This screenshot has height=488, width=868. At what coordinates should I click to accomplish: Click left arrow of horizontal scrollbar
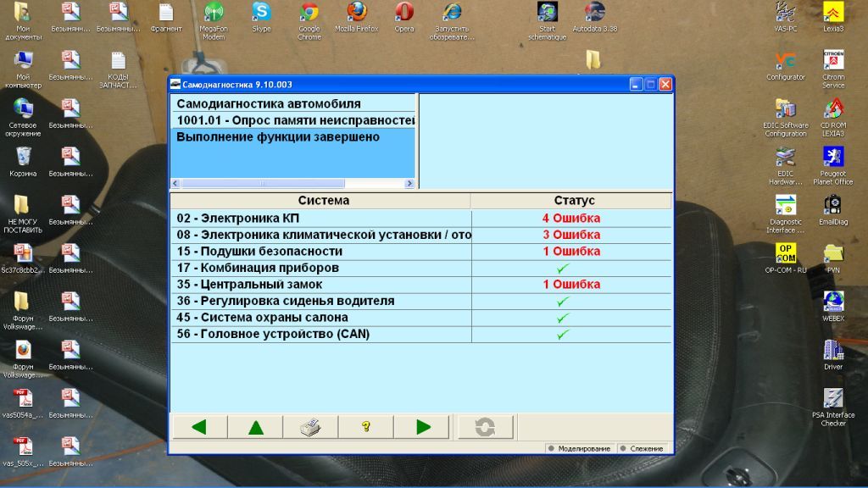[x=175, y=183]
